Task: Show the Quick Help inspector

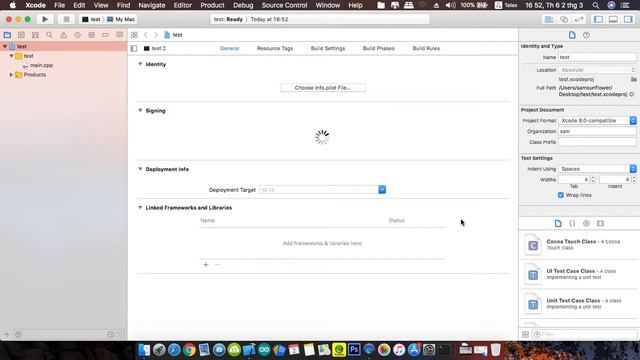Action: (586, 35)
